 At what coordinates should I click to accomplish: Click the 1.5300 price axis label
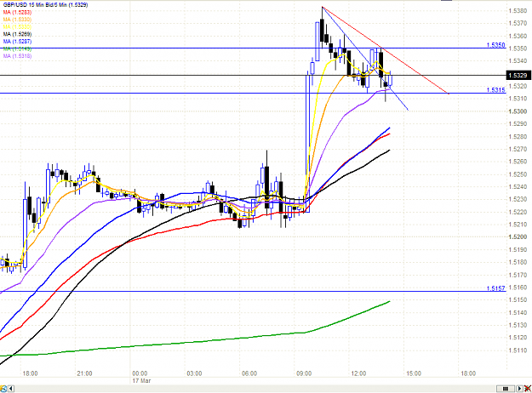[518, 111]
